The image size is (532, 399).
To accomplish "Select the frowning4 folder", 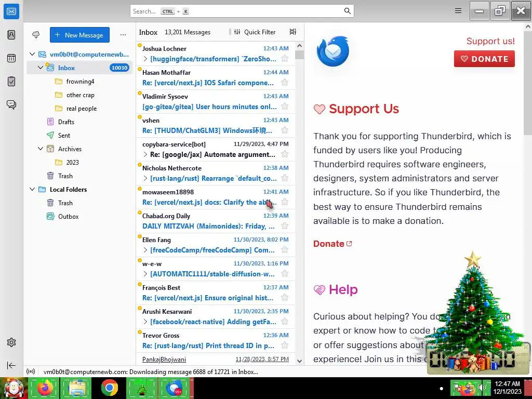I will [x=79, y=82].
